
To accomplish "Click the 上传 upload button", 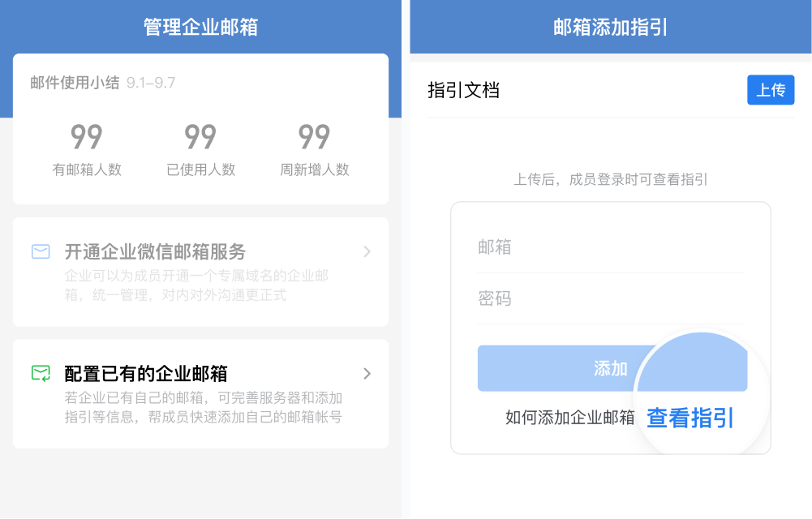I will coord(771,90).
